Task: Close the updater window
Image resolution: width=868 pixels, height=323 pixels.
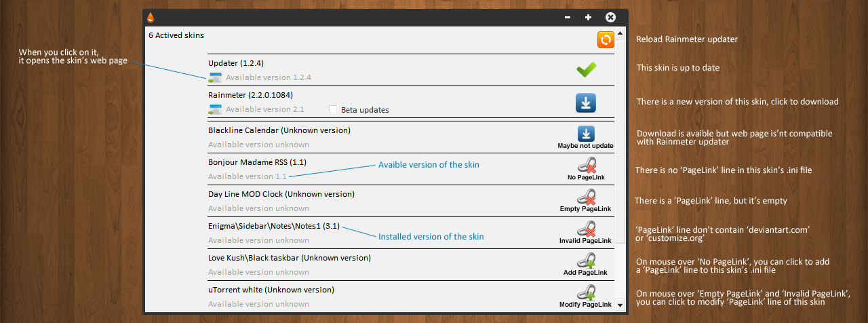Action: pos(610,18)
